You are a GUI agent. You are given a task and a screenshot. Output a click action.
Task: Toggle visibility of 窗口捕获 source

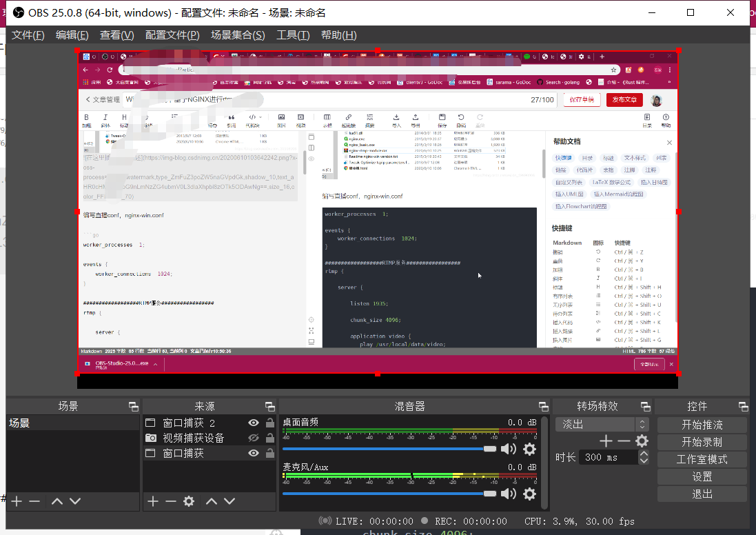(x=254, y=453)
